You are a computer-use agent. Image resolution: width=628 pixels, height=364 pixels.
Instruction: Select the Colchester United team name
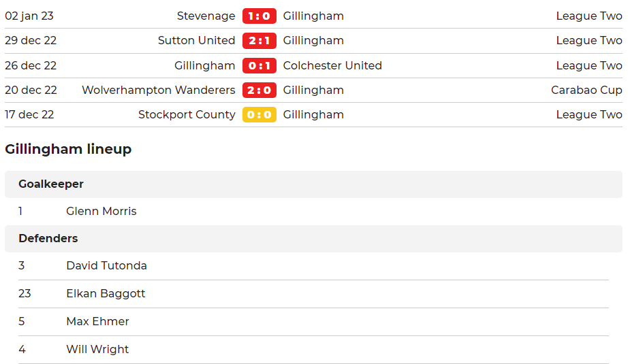[332, 65]
